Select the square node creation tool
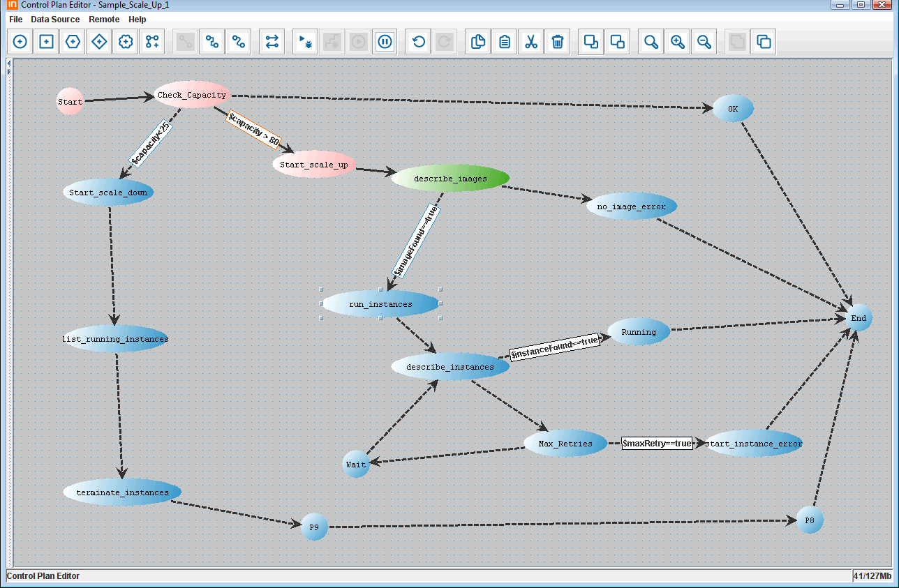The width and height of the screenshot is (899, 588). (x=47, y=42)
